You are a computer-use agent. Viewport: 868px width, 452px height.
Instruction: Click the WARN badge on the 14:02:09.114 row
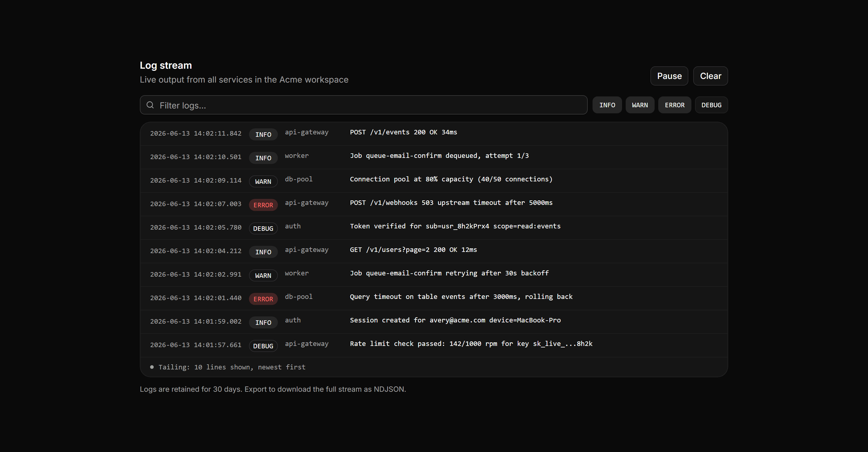click(x=263, y=181)
